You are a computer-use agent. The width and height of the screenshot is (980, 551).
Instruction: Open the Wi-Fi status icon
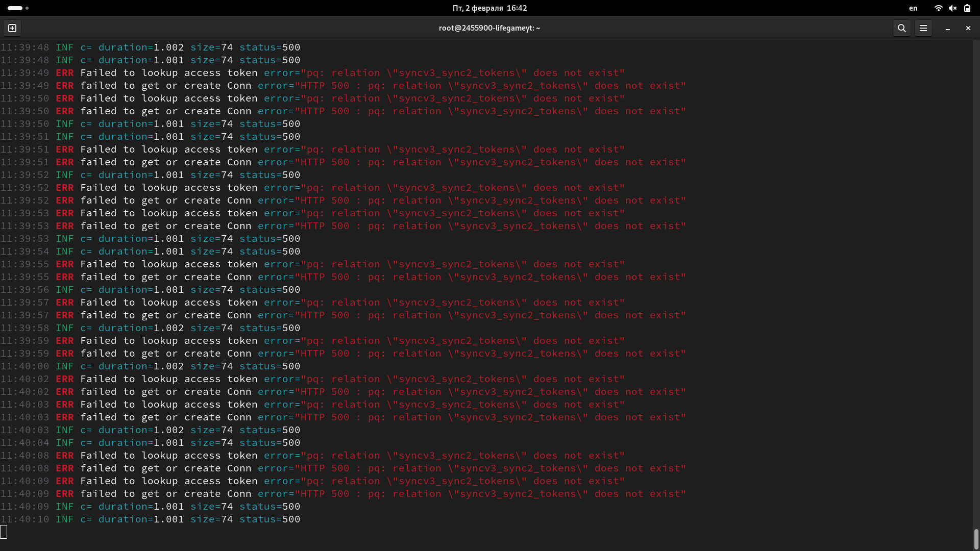(938, 8)
